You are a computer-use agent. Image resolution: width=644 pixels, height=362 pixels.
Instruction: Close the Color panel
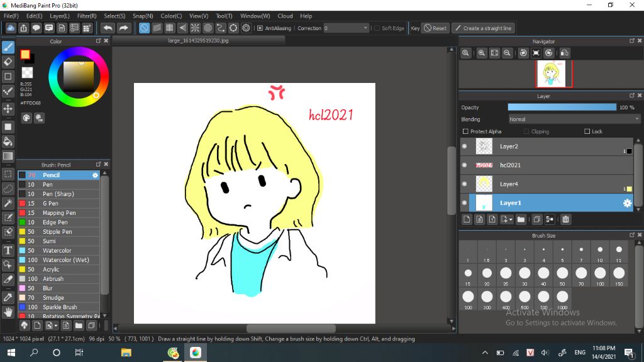point(106,41)
